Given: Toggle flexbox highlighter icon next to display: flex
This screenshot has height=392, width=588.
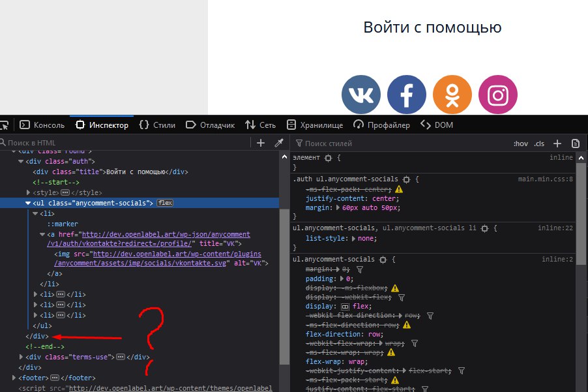Looking at the screenshot, I should 345,307.
